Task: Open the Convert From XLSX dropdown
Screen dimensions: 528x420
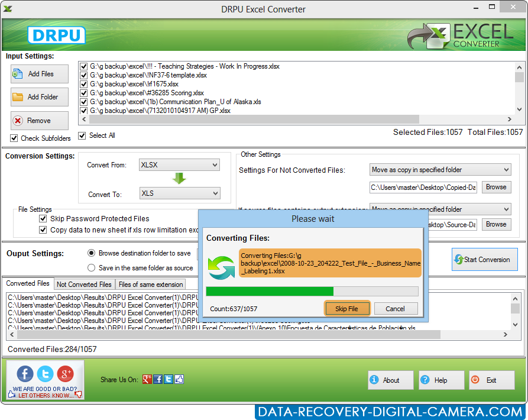Action: 179,164
